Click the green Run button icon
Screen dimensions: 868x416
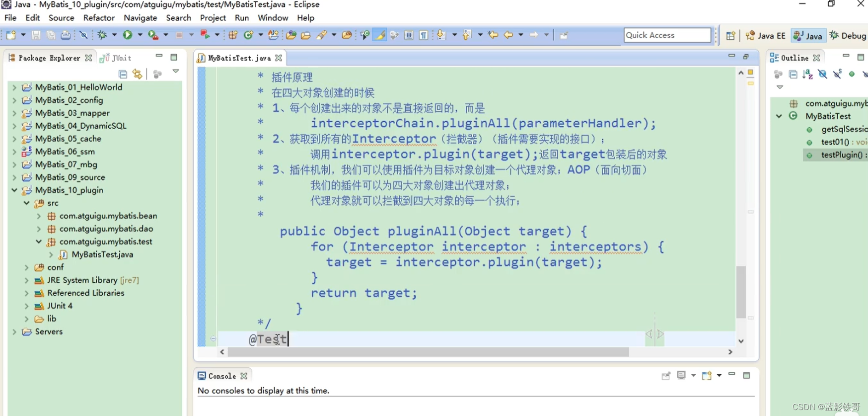point(128,35)
